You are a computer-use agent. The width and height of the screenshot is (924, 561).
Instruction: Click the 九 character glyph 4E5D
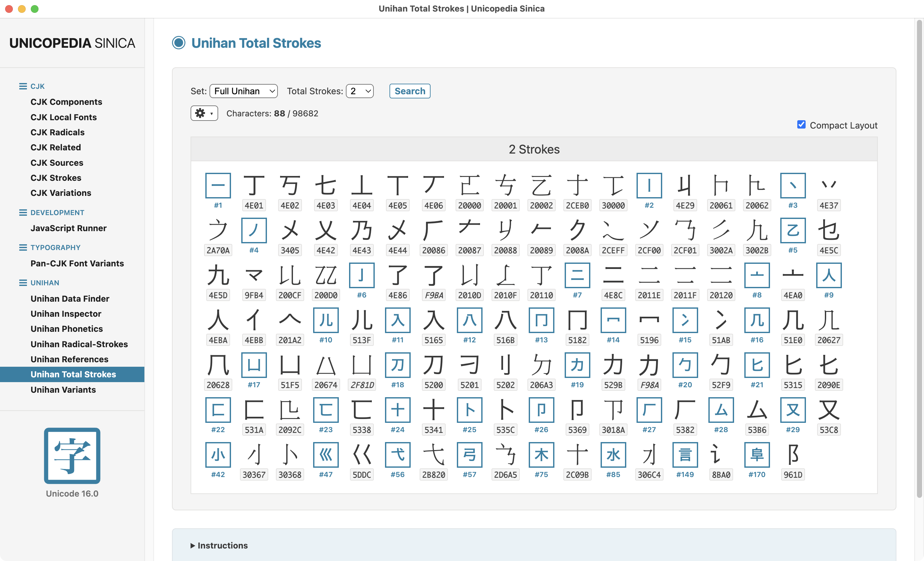click(x=218, y=275)
